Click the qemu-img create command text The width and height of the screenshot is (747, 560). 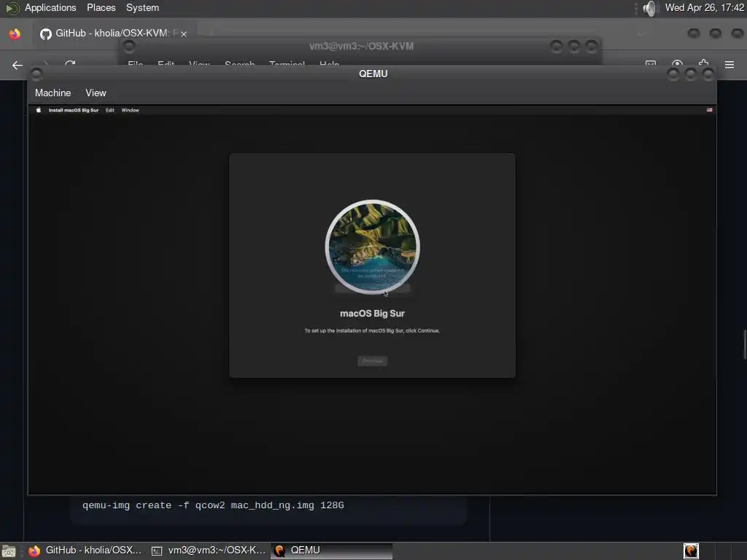click(x=213, y=505)
